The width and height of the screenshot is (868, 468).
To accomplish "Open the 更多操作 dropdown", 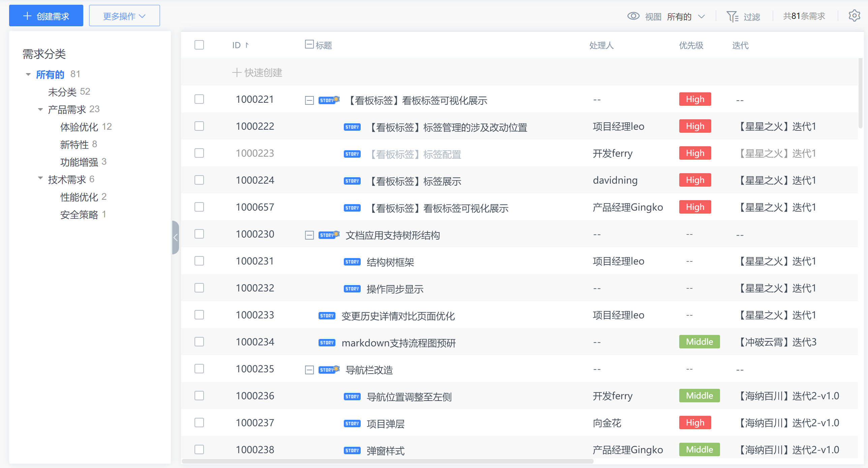I will [x=124, y=15].
